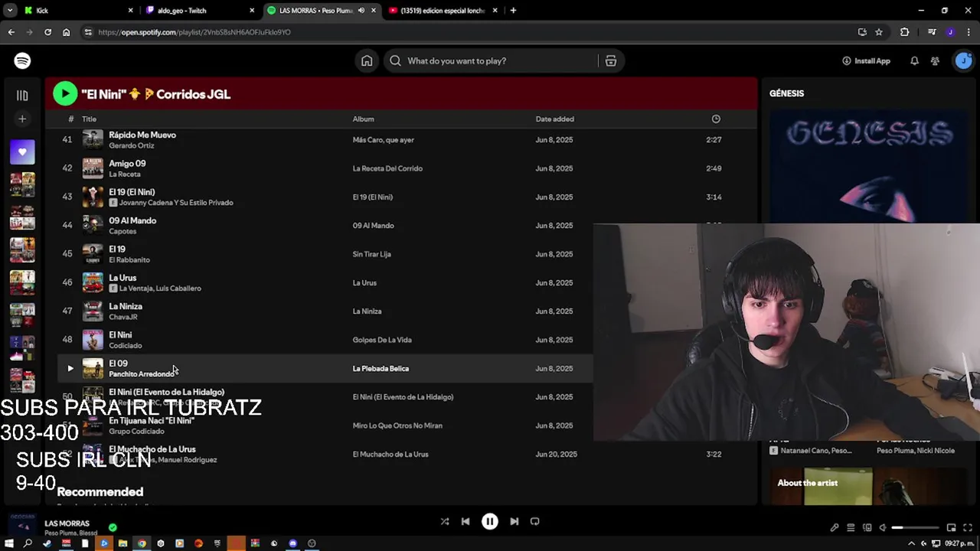
Task: Click the Spotify logo icon
Action: tap(22, 60)
